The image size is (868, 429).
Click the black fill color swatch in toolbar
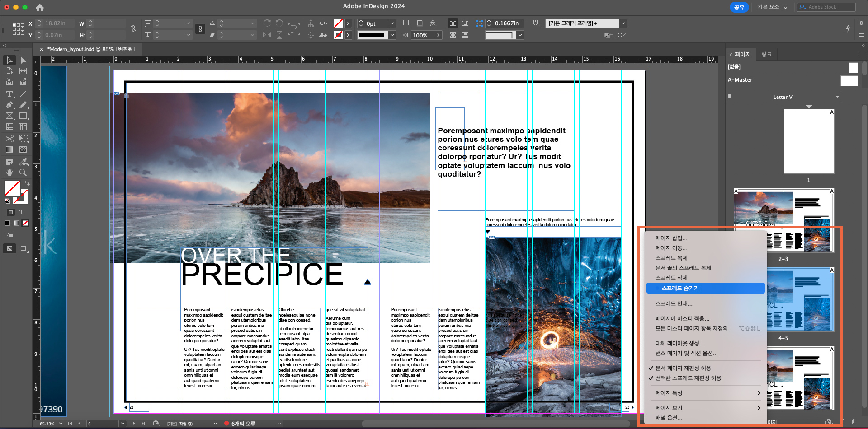click(7, 223)
